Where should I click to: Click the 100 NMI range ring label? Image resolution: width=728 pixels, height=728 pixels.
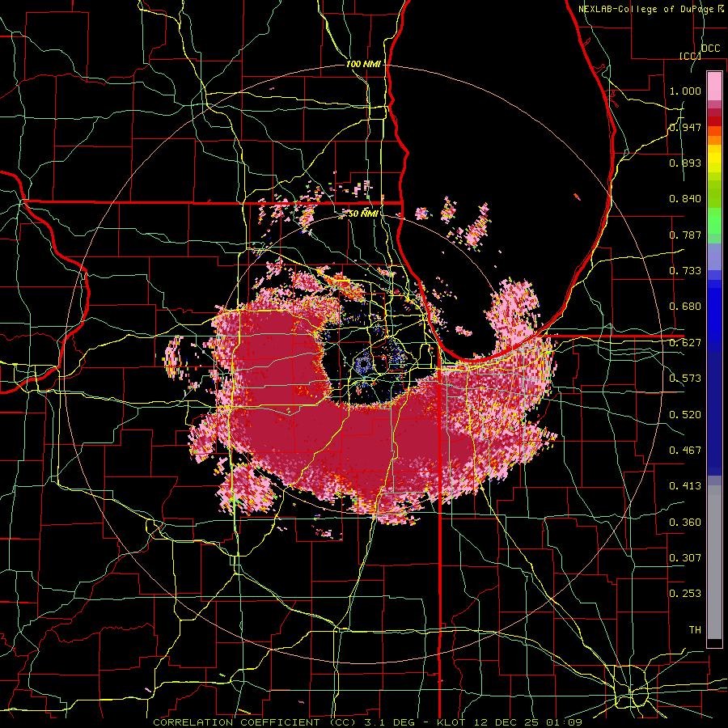(x=363, y=64)
